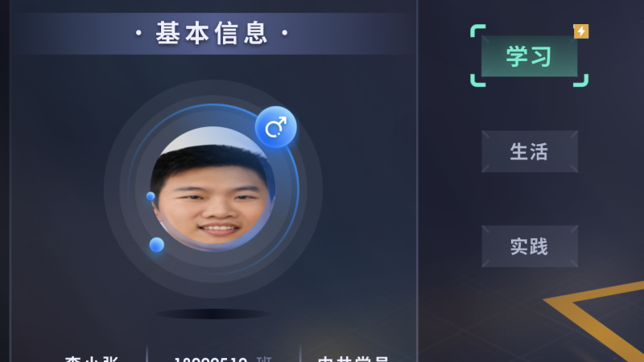Viewport: 644px width, 362px height.
Task: Click the yellow lightning bolt badge
Action: pyautogui.click(x=580, y=31)
